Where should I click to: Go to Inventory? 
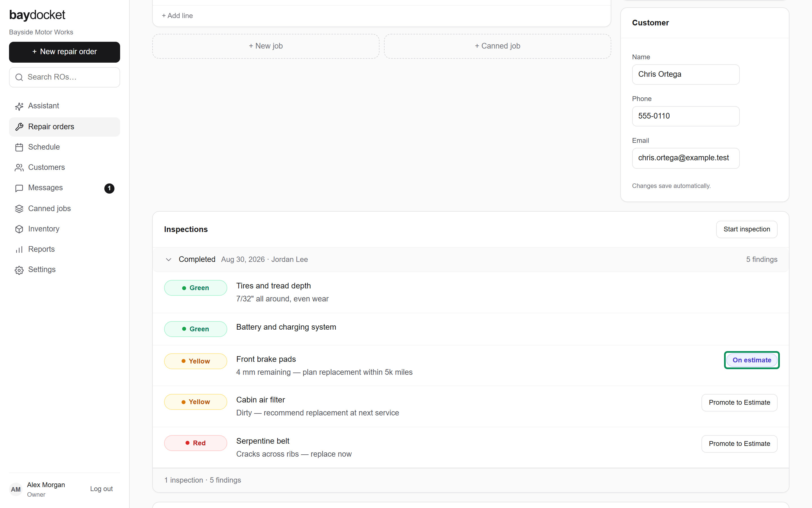[64, 229]
